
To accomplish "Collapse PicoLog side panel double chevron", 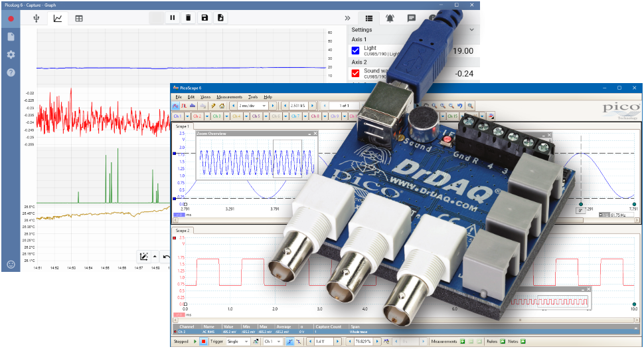I will pyautogui.click(x=347, y=18).
